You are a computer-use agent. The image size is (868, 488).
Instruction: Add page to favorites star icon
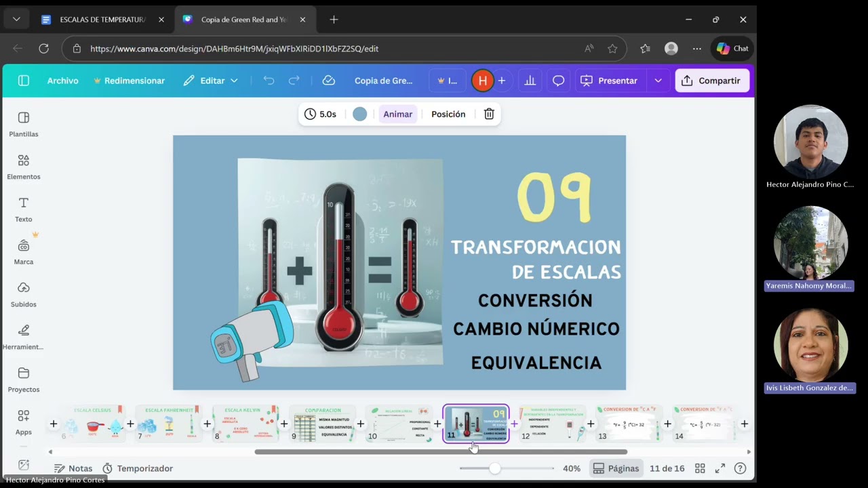click(612, 49)
